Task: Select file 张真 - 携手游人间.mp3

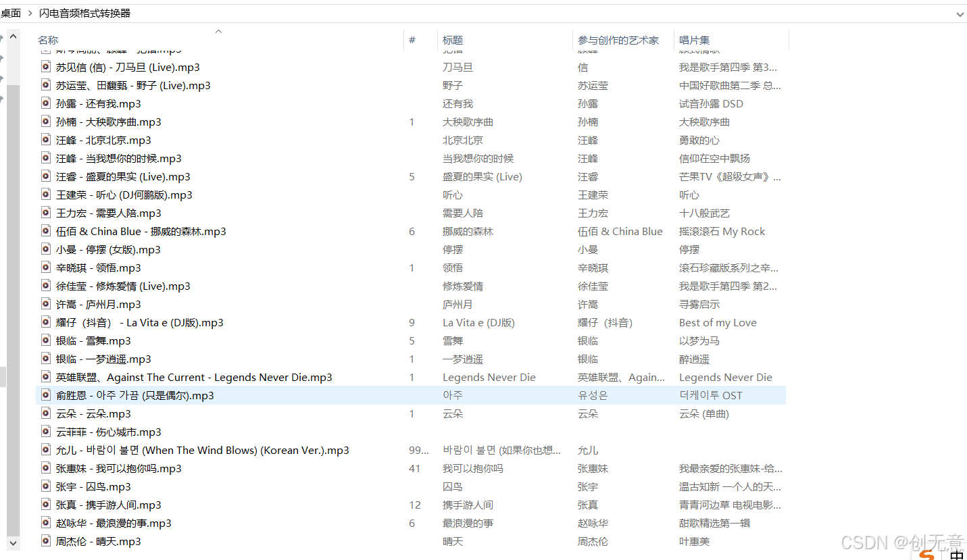Action: pos(109,505)
